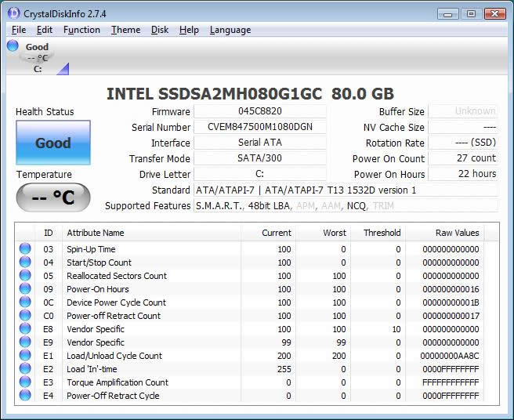Click status orb for Spin-Up Time
Image resolution: width=514 pixels, height=420 pixels.
coord(25,249)
